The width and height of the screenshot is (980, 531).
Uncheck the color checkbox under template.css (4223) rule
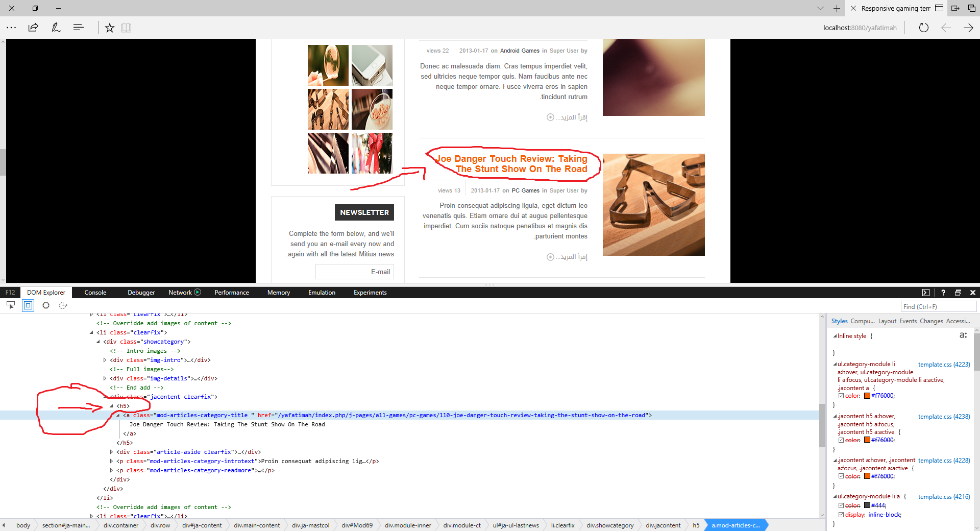point(841,396)
